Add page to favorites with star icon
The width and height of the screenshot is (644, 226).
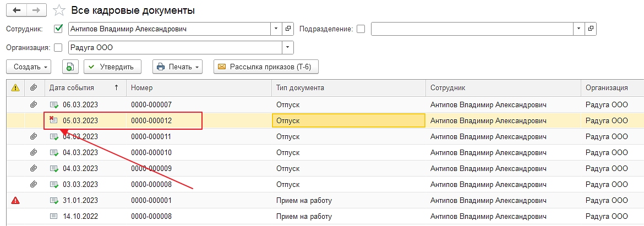click(x=58, y=10)
